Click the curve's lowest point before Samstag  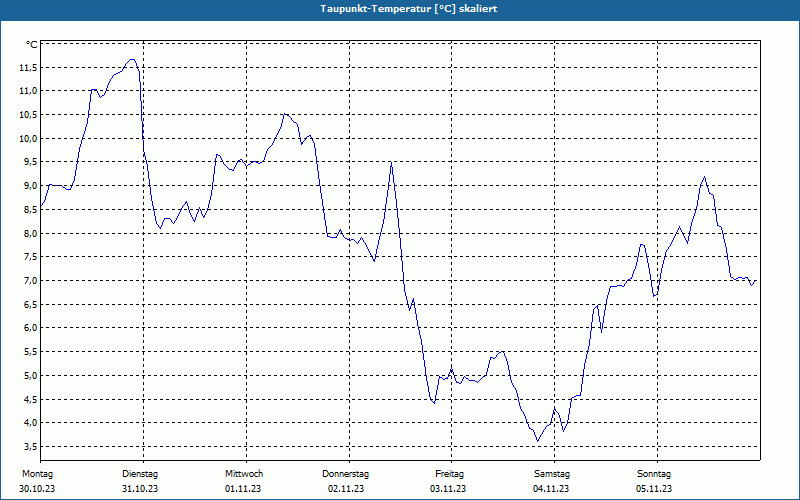(x=537, y=441)
